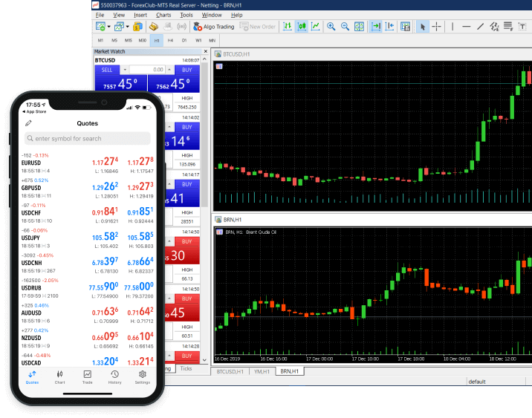Switch to BTCUSD,H1 chart tab
The height and width of the screenshot is (418, 532).
coord(230,371)
